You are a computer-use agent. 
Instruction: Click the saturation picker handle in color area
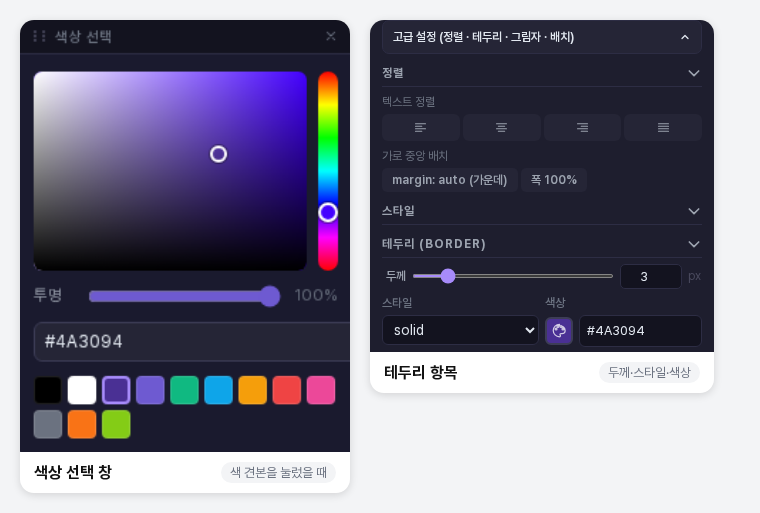[219, 154]
